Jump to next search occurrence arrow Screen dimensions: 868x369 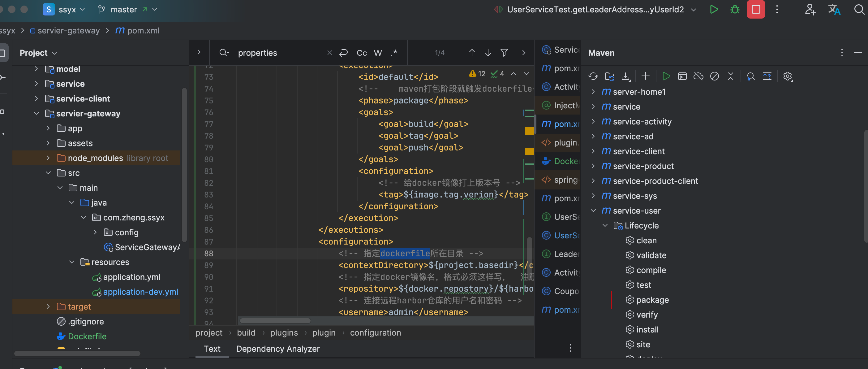coord(488,53)
